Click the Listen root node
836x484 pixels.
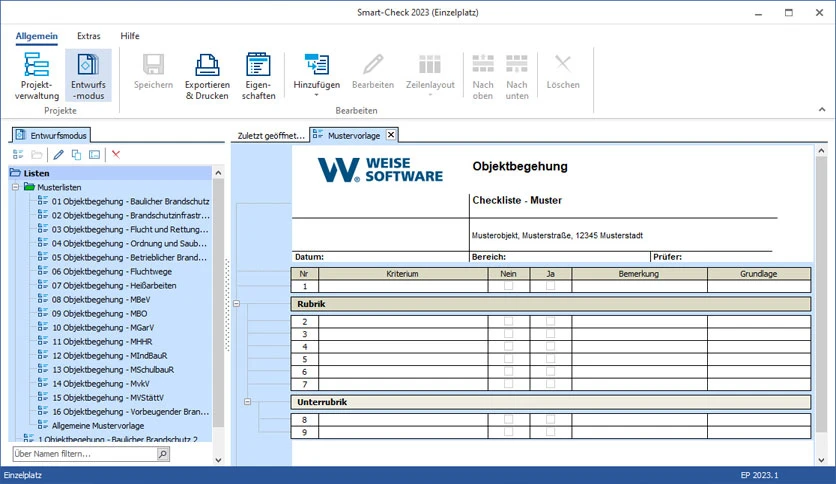(x=36, y=173)
